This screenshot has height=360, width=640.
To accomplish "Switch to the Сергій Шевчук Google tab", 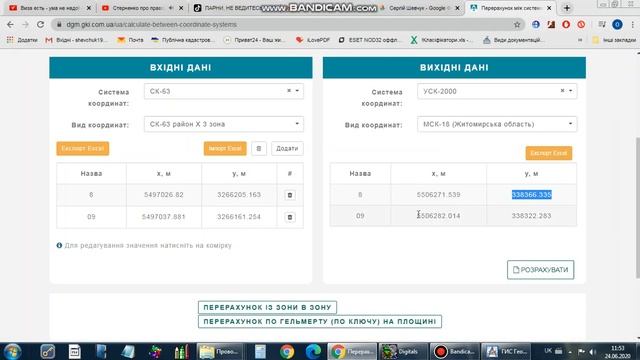I will pos(420,8).
